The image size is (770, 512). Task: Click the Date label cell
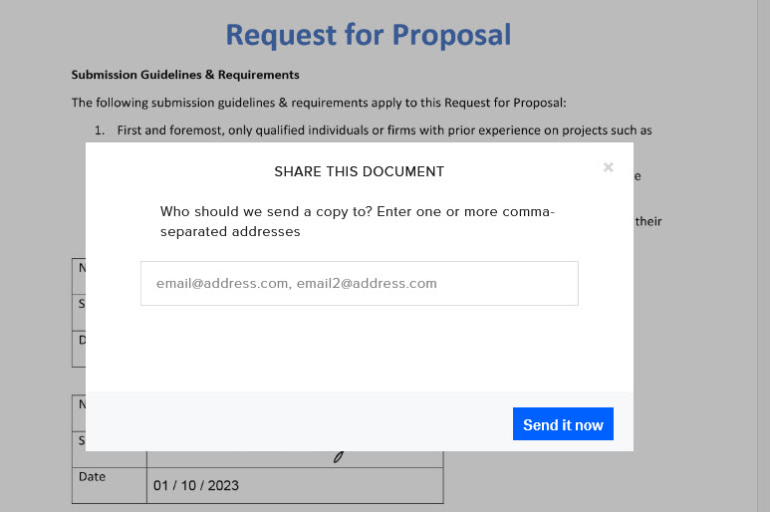click(92, 477)
